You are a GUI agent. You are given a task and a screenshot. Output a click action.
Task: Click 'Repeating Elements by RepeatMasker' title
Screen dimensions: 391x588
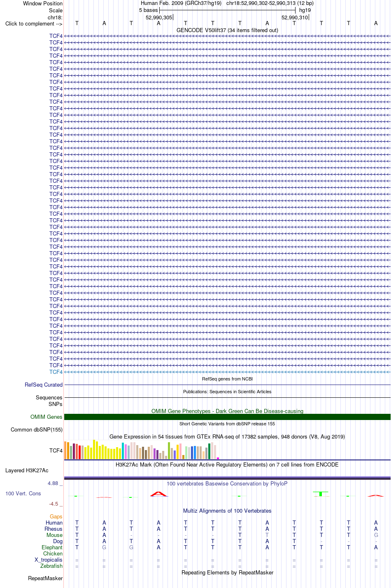[x=227, y=572]
